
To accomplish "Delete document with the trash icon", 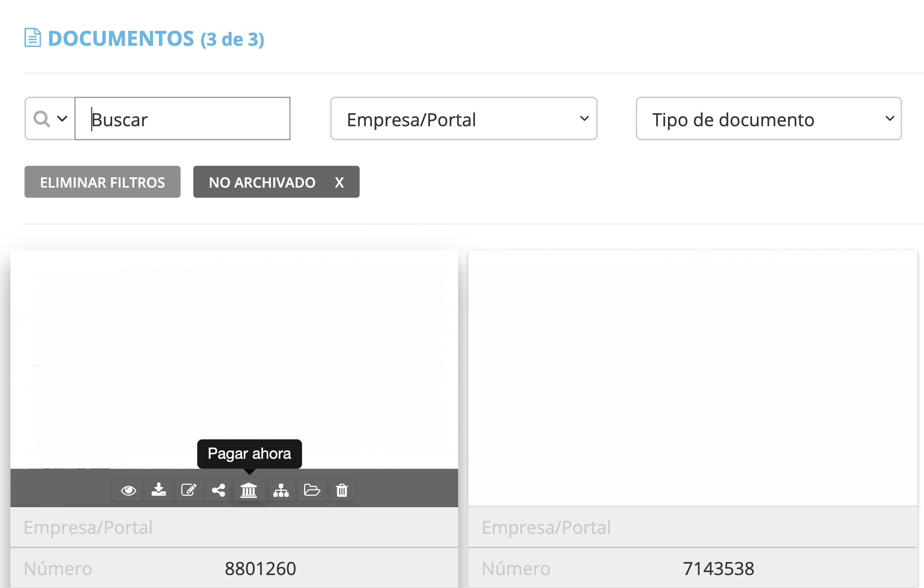I will pos(342,490).
